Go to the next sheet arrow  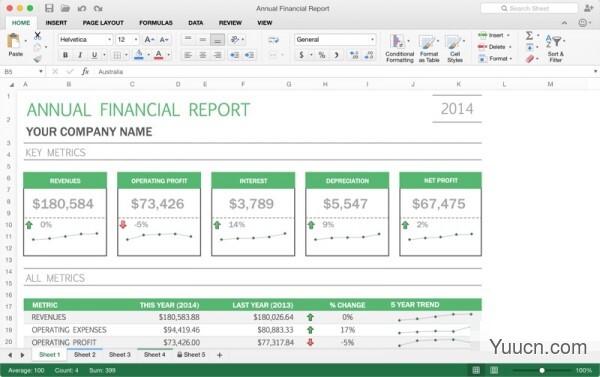coord(22,355)
